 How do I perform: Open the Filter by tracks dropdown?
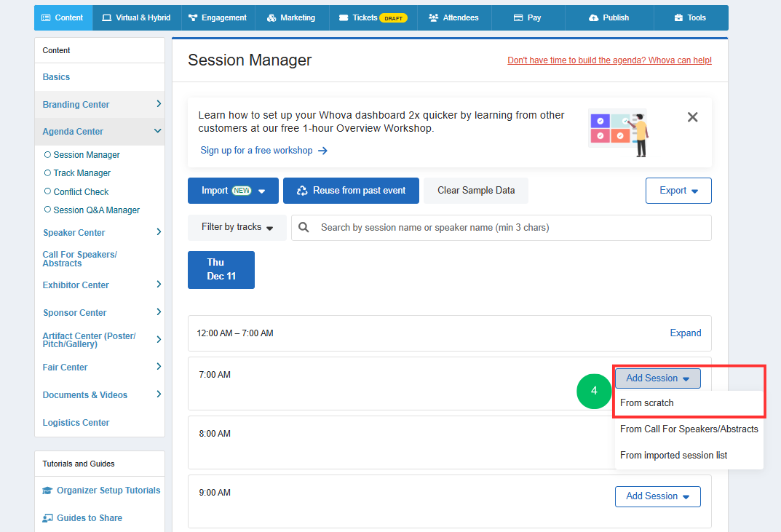(237, 228)
